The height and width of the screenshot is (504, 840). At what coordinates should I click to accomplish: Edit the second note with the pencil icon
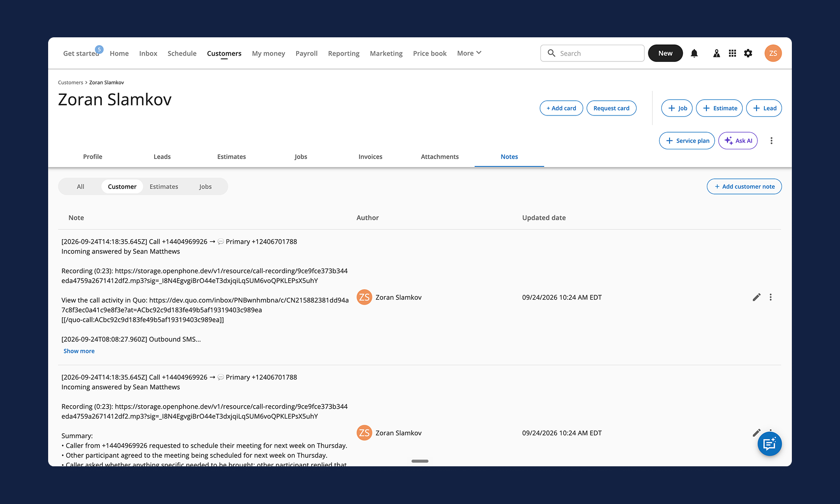756,433
